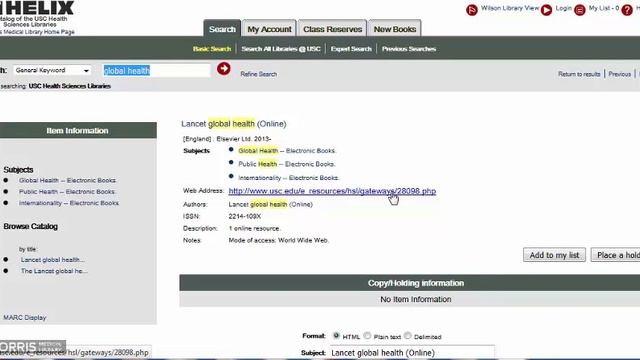Click the Login text link
This screenshot has width=640, height=360.
click(563, 8)
